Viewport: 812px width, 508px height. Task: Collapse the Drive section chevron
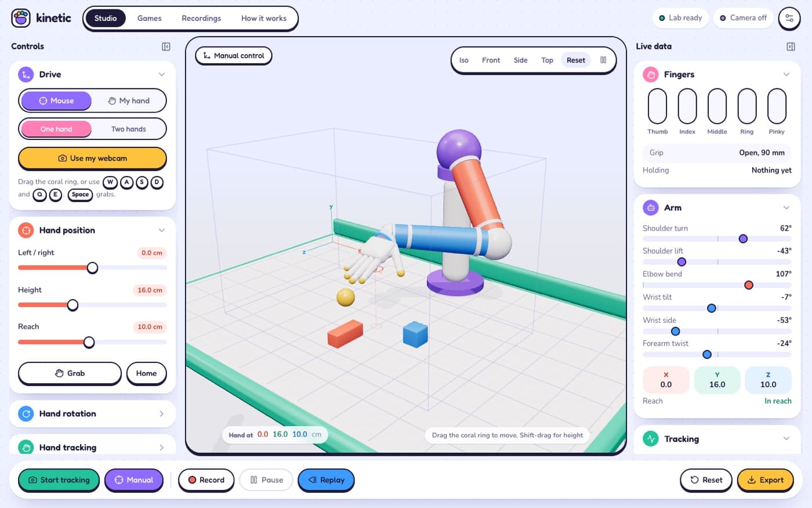click(162, 74)
